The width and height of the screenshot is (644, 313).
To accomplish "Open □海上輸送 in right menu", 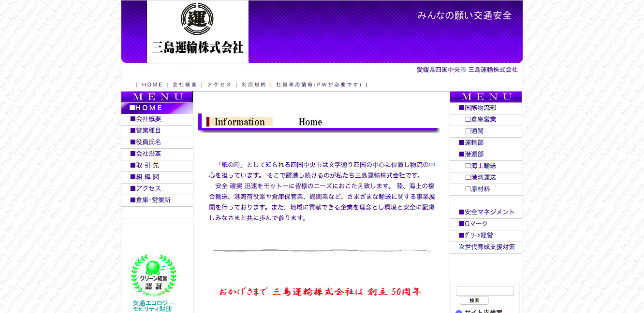I will (486, 166).
